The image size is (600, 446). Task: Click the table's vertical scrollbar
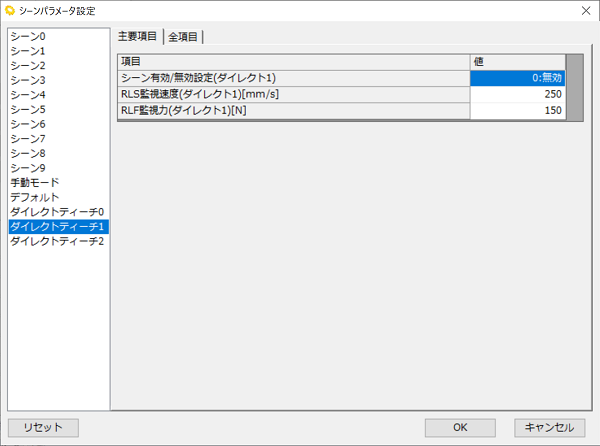[575, 88]
